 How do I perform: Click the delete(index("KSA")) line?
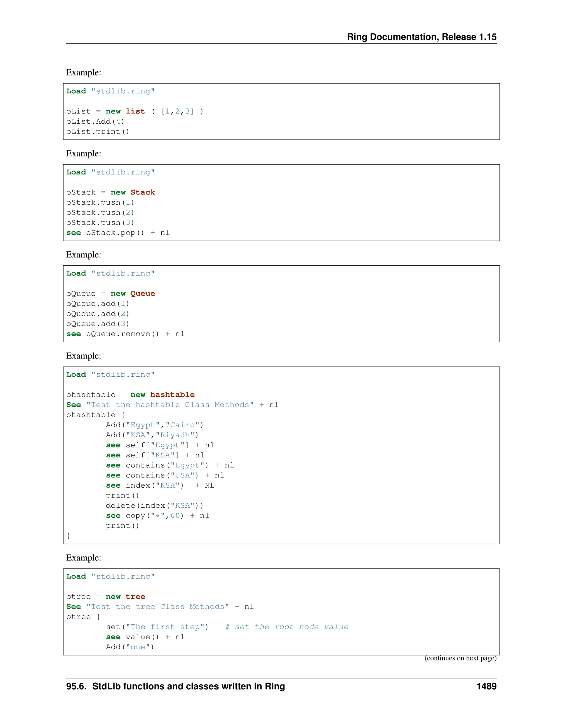[x=154, y=506]
